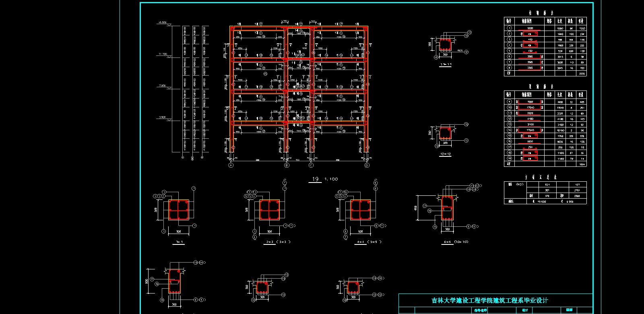Select the top roof beam of the frame
This screenshot has height=314, width=644.
point(299,28)
